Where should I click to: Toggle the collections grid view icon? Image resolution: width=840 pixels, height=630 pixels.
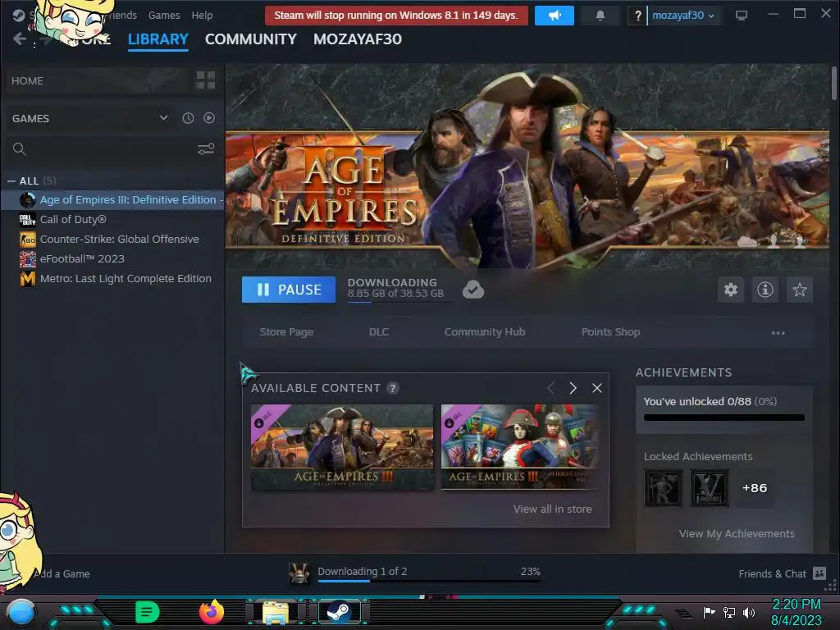(206, 80)
